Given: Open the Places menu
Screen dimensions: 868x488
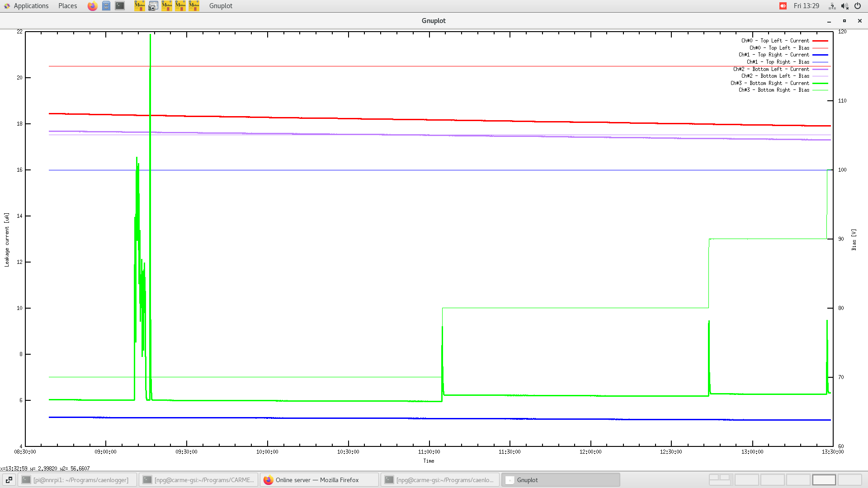Looking at the screenshot, I should (x=67, y=6).
